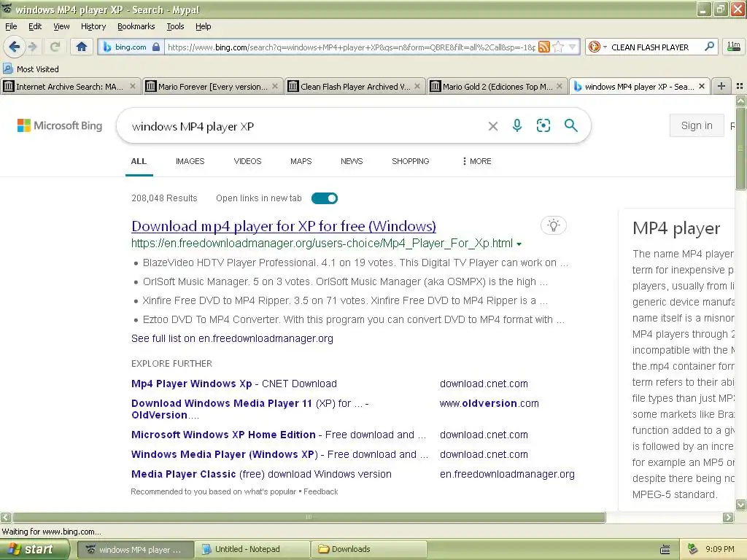Open visual search camera icon
This screenshot has width=747, height=560.
[x=543, y=125]
